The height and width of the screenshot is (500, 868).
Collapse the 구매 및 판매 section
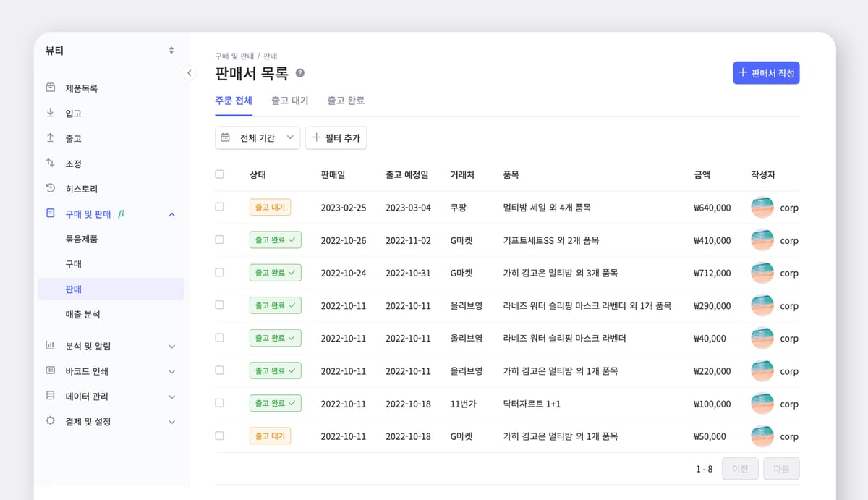171,214
